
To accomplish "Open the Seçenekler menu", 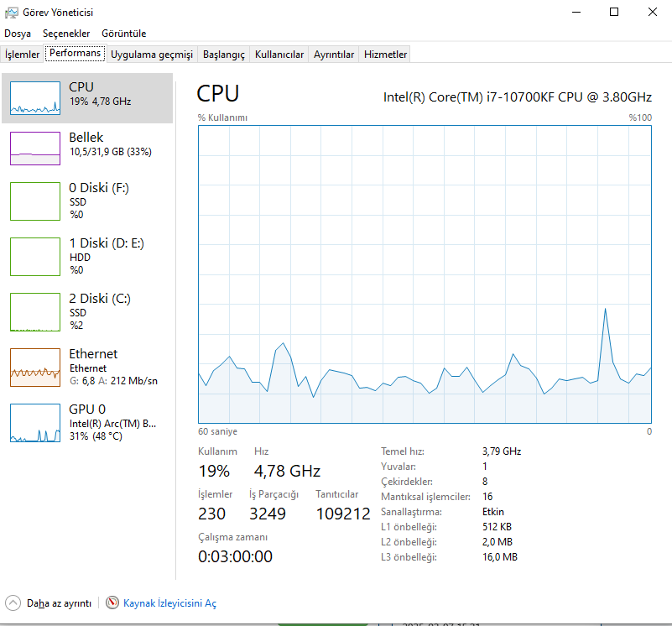I will pyautogui.click(x=66, y=34).
